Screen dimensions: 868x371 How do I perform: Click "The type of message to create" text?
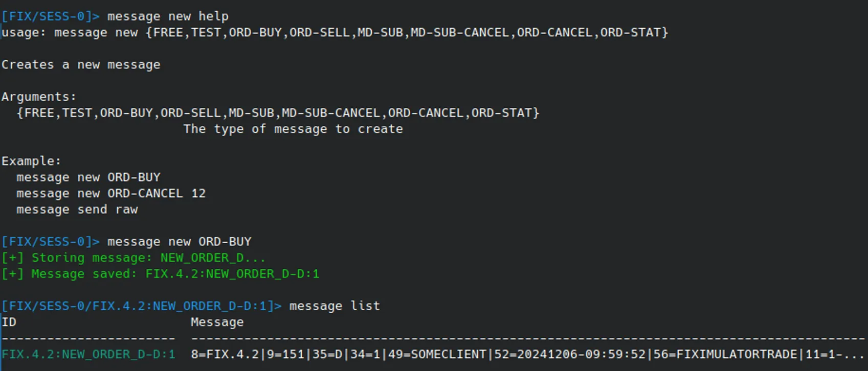pos(293,129)
